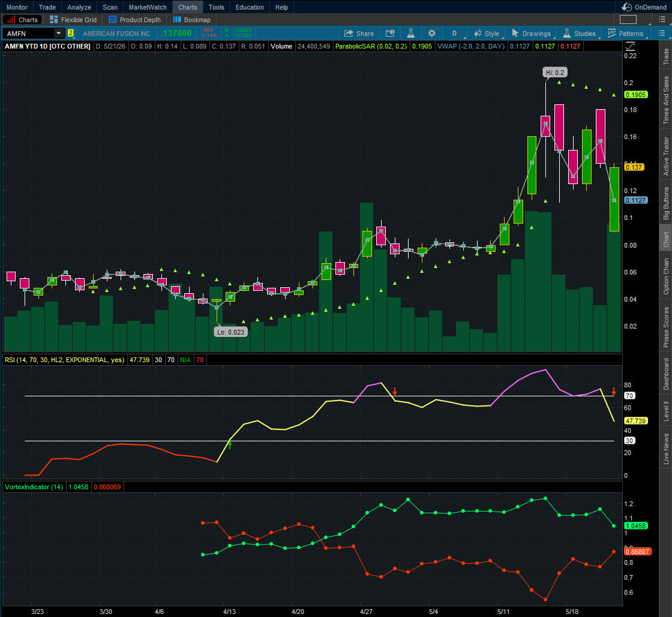Select the Tools tab
This screenshot has width=672, height=617.
coord(216,7)
